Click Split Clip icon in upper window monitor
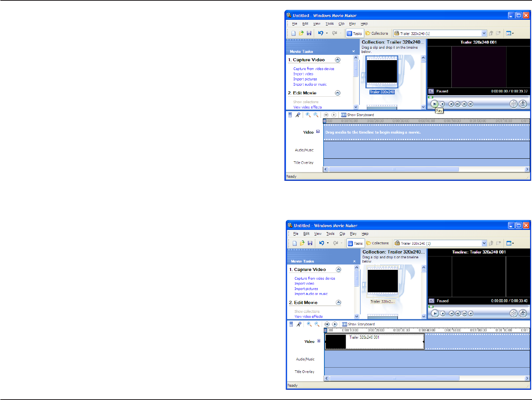 pyautogui.click(x=513, y=104)
